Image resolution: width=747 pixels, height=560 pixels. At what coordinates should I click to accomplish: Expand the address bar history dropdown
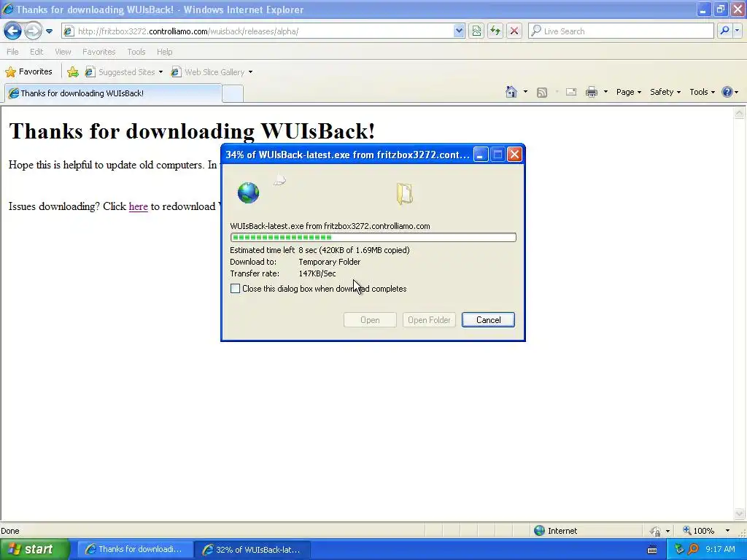459,31
